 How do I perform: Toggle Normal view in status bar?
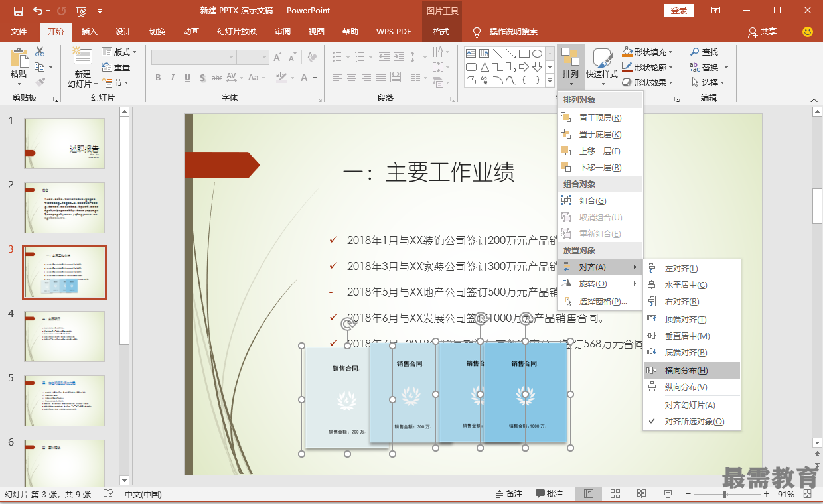[x=589, y=494]
